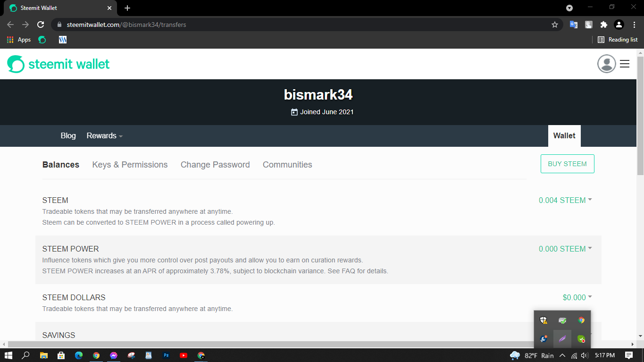Click the green checkmark tray icon
The height and width of the screenshot is (362, 644).
tap(581, 339)
